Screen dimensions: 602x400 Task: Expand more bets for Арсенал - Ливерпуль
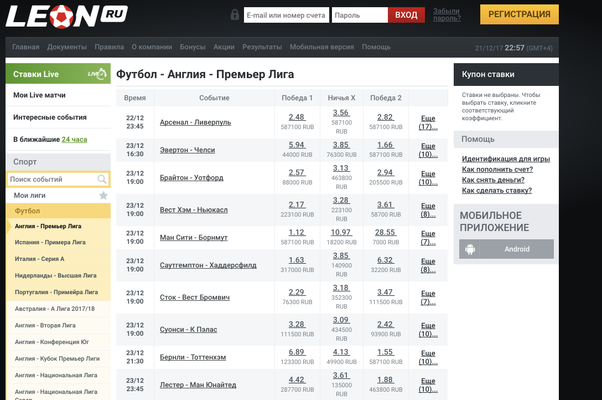pos(427,122)
